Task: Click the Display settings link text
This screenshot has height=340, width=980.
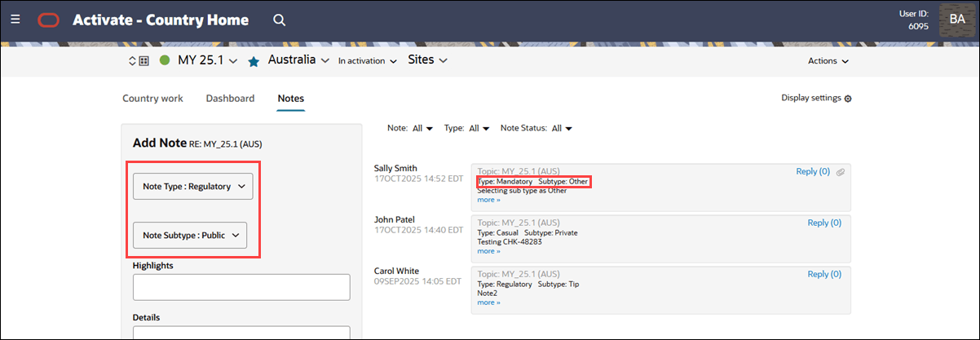Action: [x=810, y=98]
